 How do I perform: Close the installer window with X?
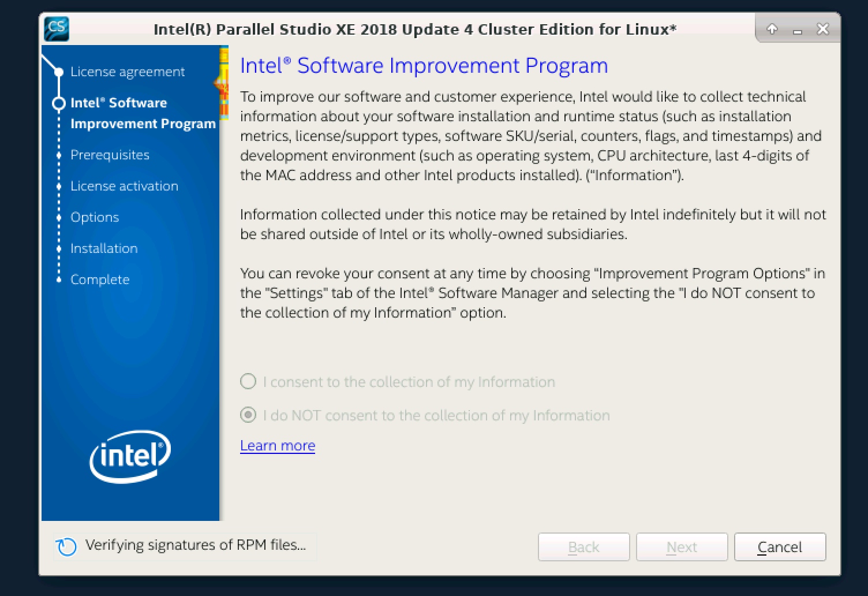(823, 29)
